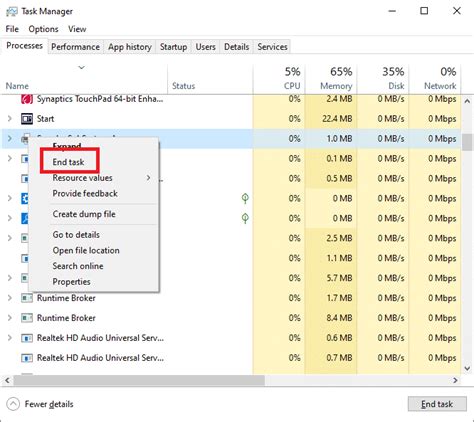Expand the Start process group
474x422 pixels.
10,118
